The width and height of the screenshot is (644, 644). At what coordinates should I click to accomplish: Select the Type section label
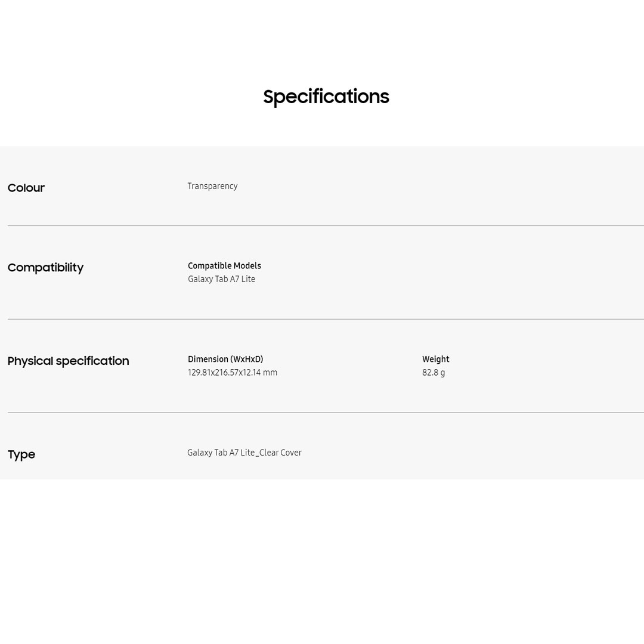(x=21, y=454)
